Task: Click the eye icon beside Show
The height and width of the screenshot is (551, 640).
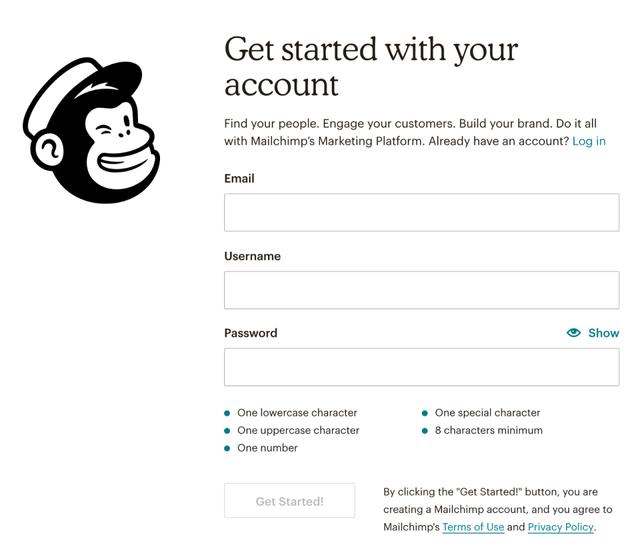Action: pyautogui.click(x=573, y=333)
